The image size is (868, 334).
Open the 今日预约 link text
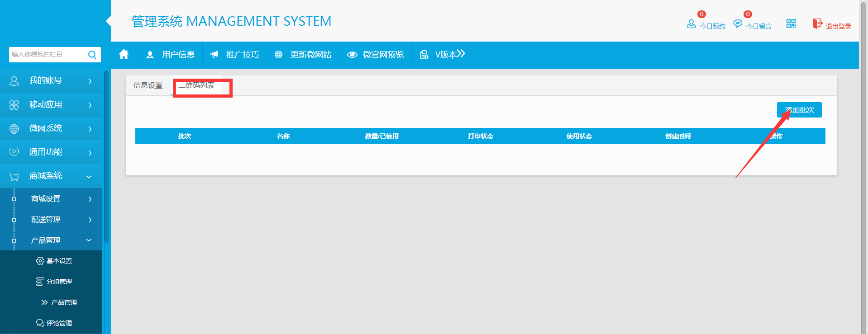coord(713,26)
